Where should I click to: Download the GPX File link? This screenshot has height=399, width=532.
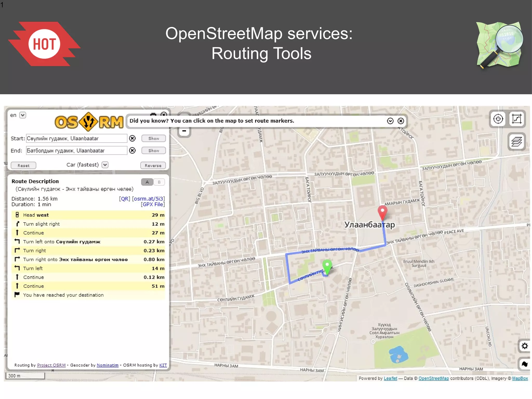click(x=153, y=204)
